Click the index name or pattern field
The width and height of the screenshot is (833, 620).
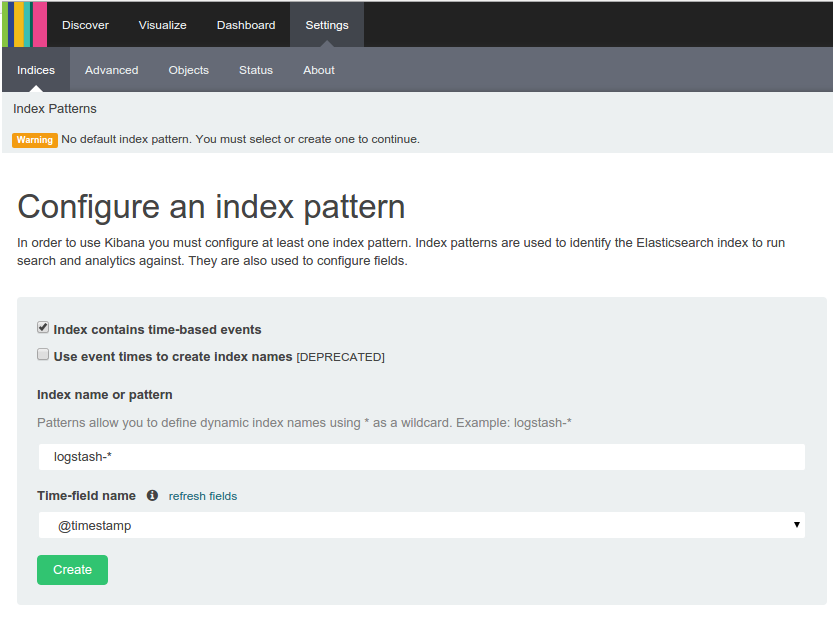[422, 457]
